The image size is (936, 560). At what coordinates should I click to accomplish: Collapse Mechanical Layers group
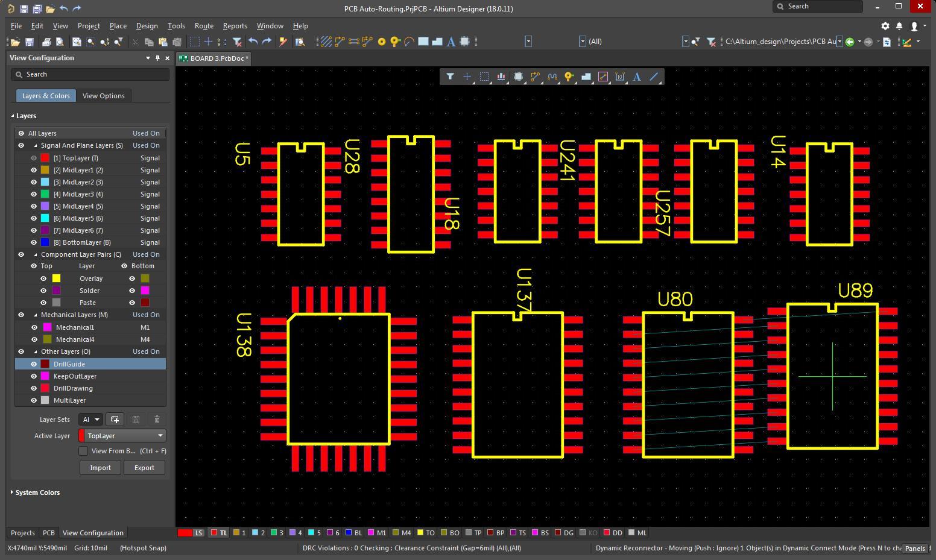click(x=35, y=315)
